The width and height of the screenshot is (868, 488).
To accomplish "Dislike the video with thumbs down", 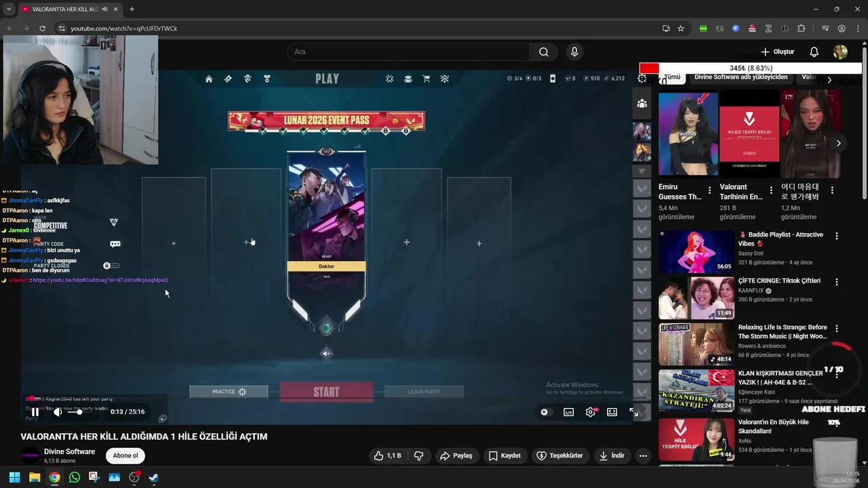I will tap(418, 456).
